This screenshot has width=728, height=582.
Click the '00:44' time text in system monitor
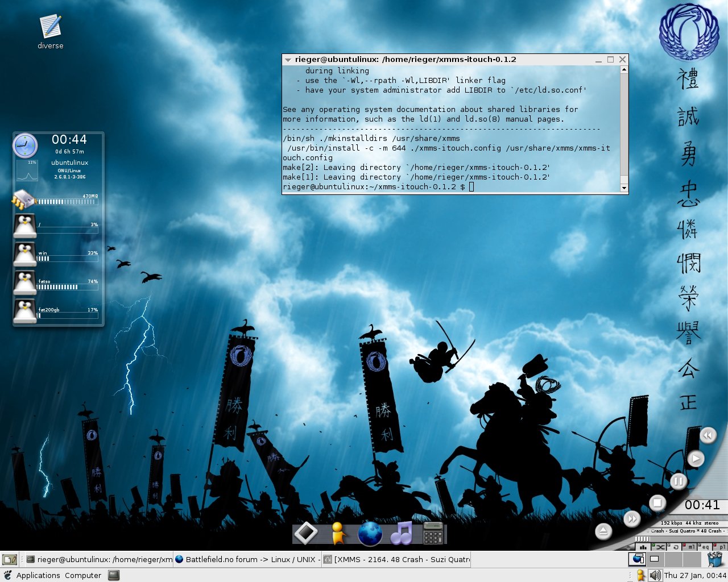pos(69,139)
